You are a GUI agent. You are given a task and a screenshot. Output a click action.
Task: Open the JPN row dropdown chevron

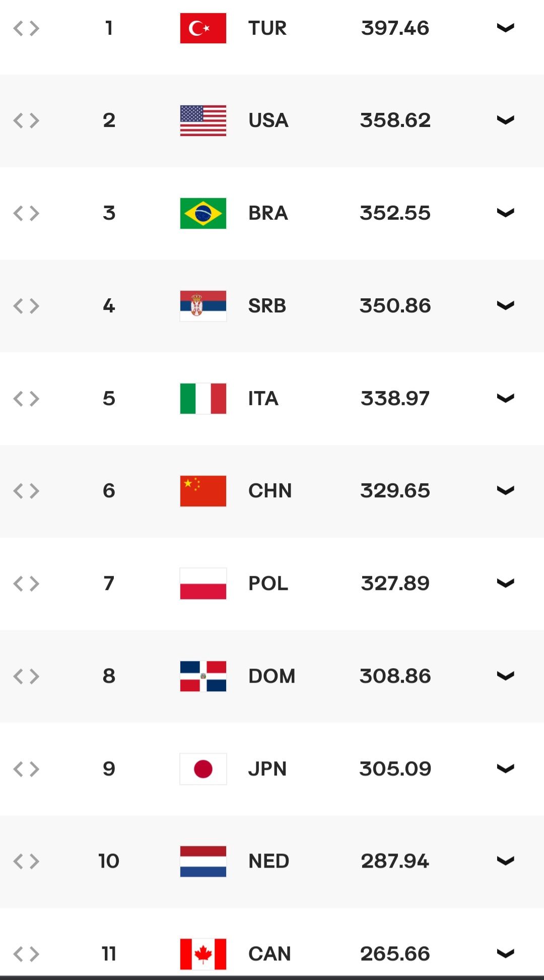[505, 768]
